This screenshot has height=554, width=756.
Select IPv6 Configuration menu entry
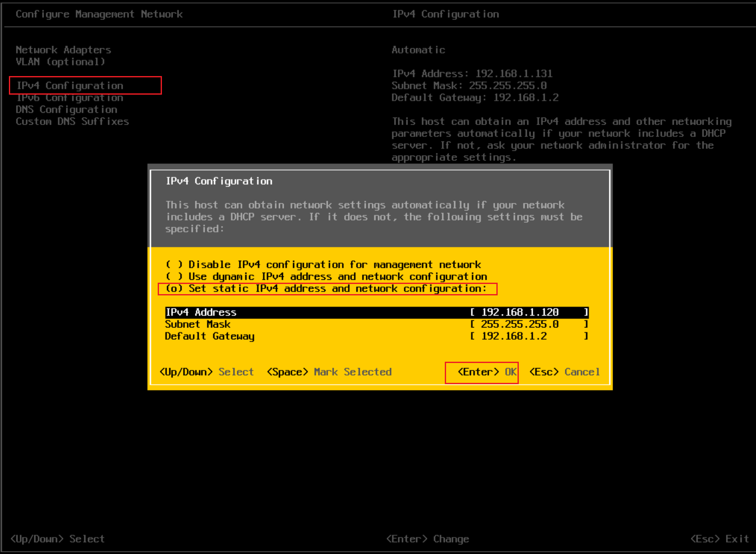pos(70,98)
